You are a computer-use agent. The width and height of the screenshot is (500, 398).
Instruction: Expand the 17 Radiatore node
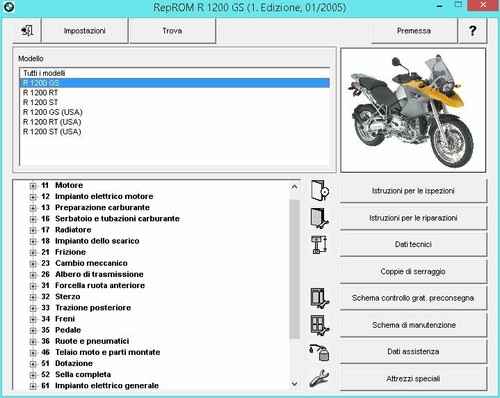(x=33, y=230)
